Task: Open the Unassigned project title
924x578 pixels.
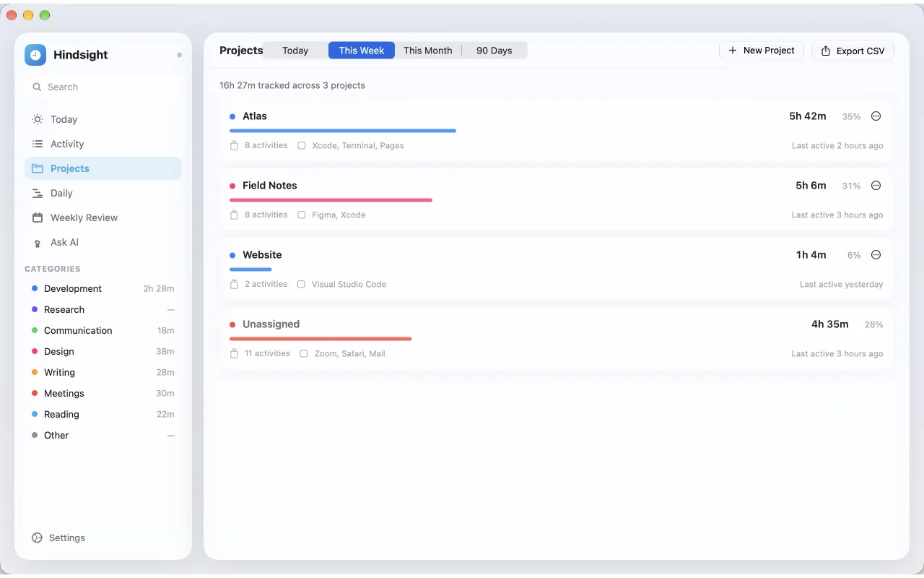Action: coord(271,324)
